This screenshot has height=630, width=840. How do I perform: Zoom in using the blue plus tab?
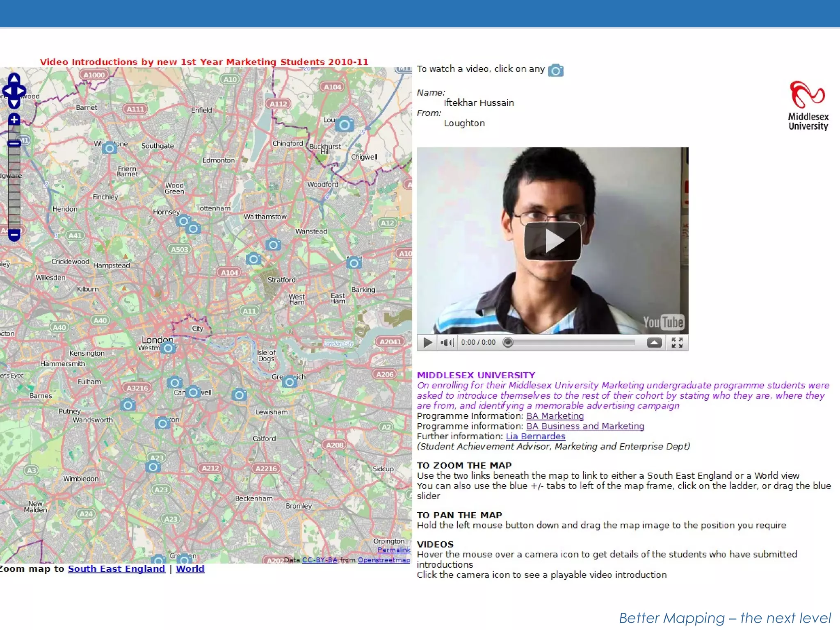coord(14,119)
